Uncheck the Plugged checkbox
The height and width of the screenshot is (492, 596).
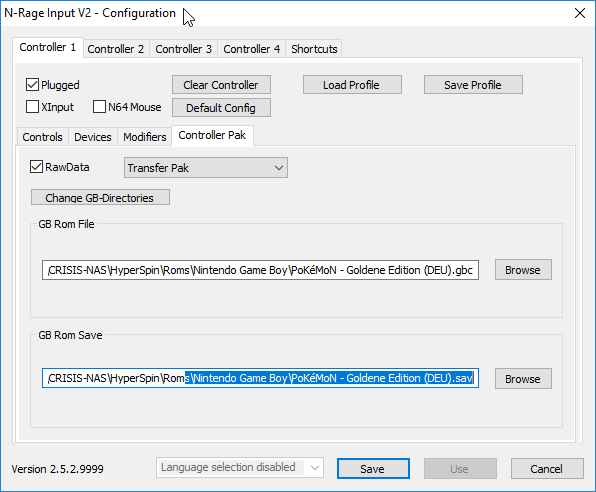click(x=32, y=85)
